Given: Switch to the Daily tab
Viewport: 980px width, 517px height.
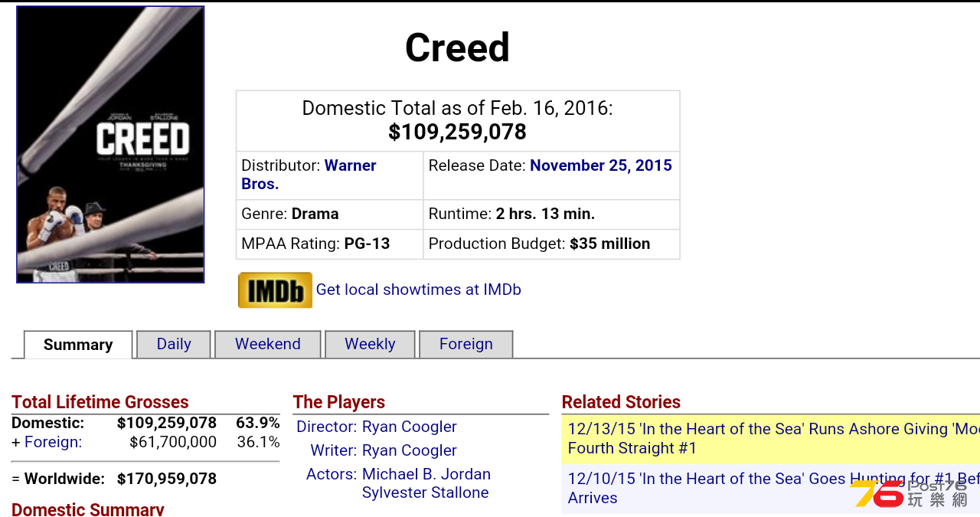Looking at the screenshot, I should [x=174, y=344].
